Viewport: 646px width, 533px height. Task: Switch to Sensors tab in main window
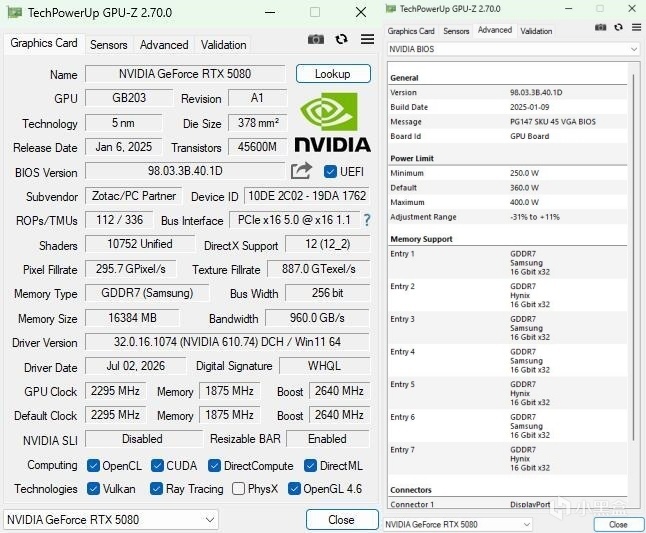point(108,44)
